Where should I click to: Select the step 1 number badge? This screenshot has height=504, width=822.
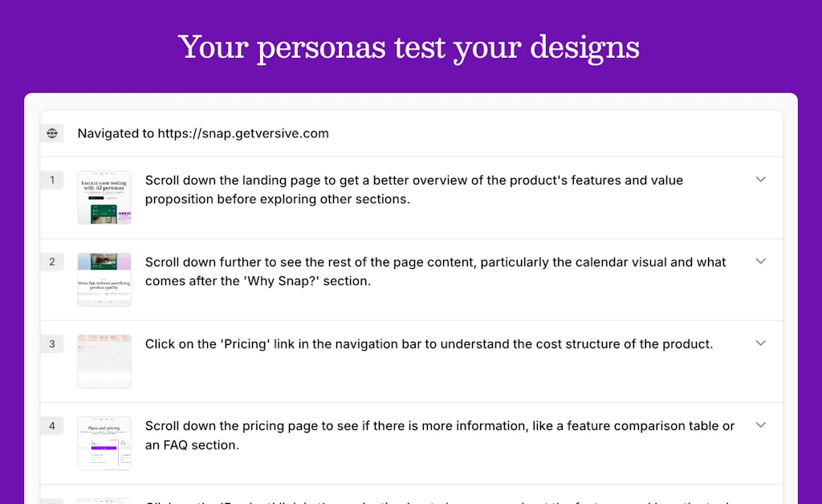pos(52,180)
